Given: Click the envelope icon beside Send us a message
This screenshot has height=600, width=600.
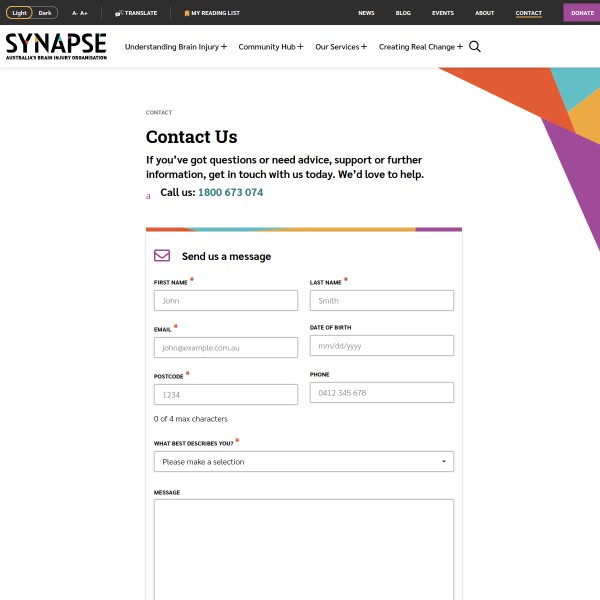Looking at the screenshot, I should (162, 256).
